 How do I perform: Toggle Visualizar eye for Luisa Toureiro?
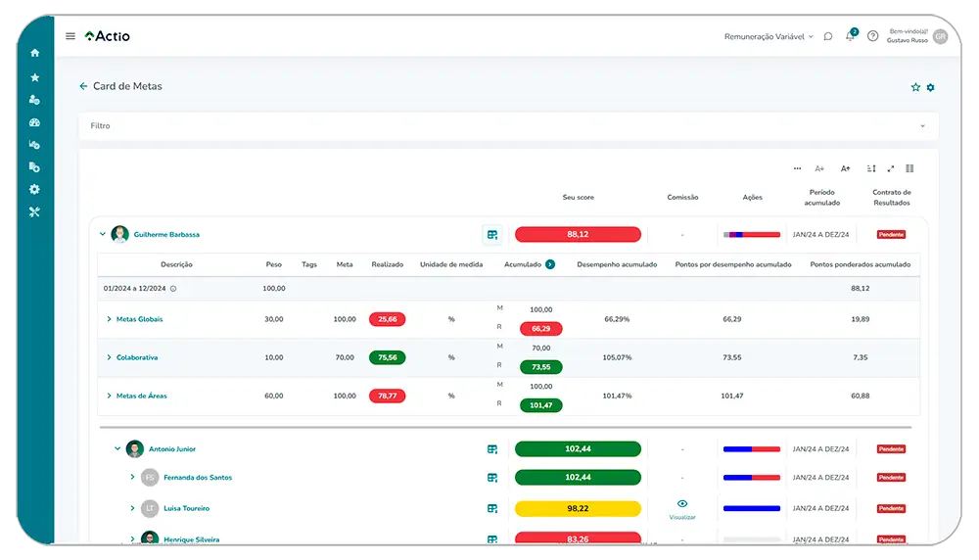point(682,504)
